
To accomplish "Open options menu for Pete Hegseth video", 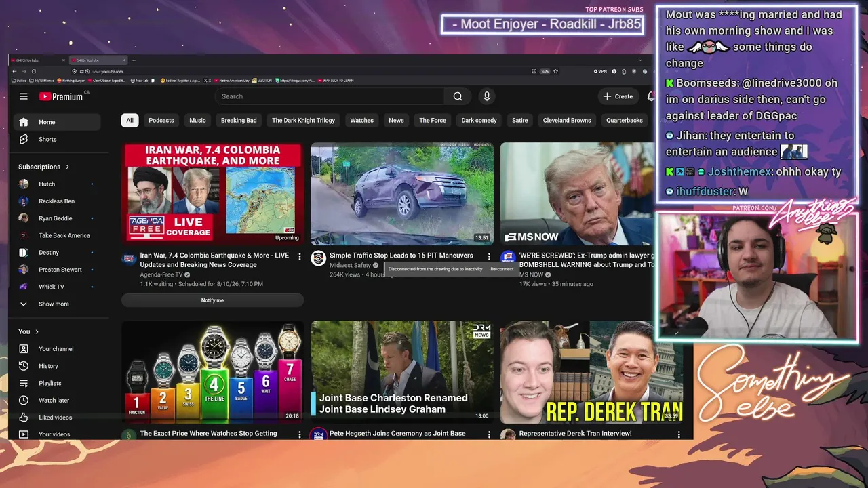I will (489, 434).
